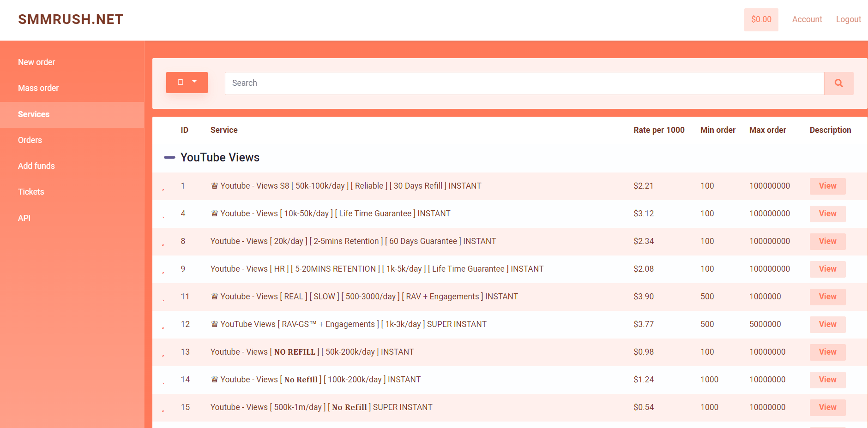
Task: Click the crown icon on service 4
Action: tap(214, 214)
